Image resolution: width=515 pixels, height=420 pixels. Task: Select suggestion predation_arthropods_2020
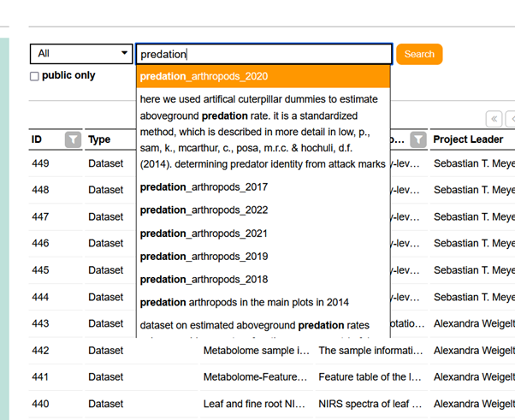[x=263, y=76]
